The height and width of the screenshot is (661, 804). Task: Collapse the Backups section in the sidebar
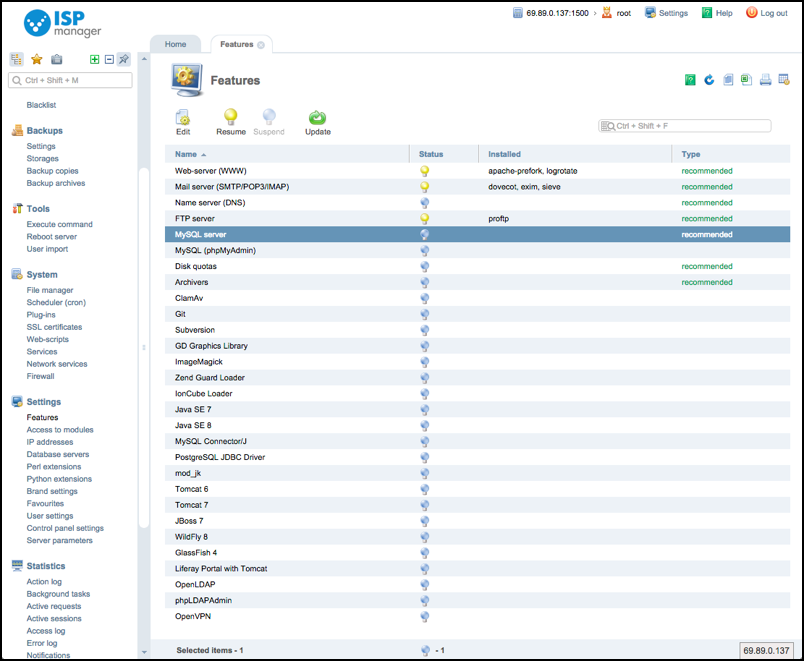tap(44, 131)
